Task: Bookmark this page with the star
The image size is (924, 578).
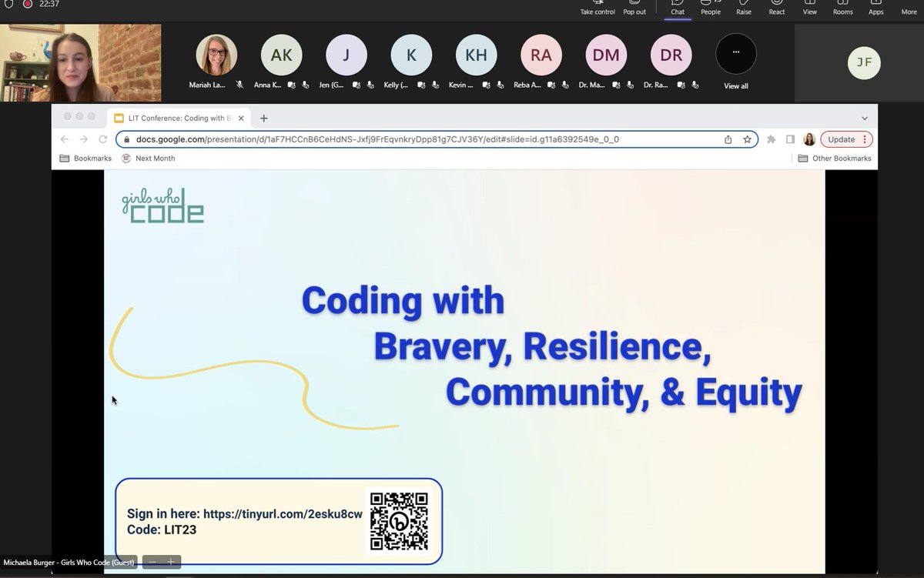Action: [x=747, y=139]
